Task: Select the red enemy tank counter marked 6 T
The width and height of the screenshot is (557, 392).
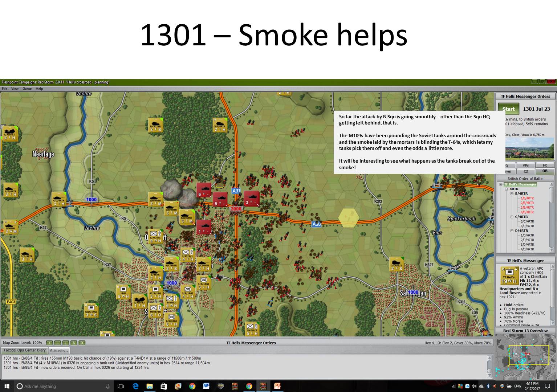Action: pos(204,190)
